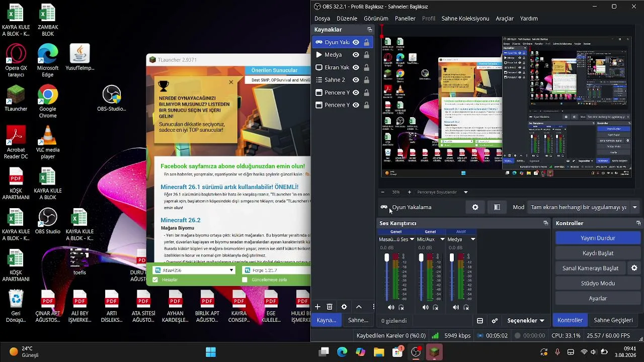Adjust the Medya volume fader
This screenshot has height=362, width=644.
[451, 258]
